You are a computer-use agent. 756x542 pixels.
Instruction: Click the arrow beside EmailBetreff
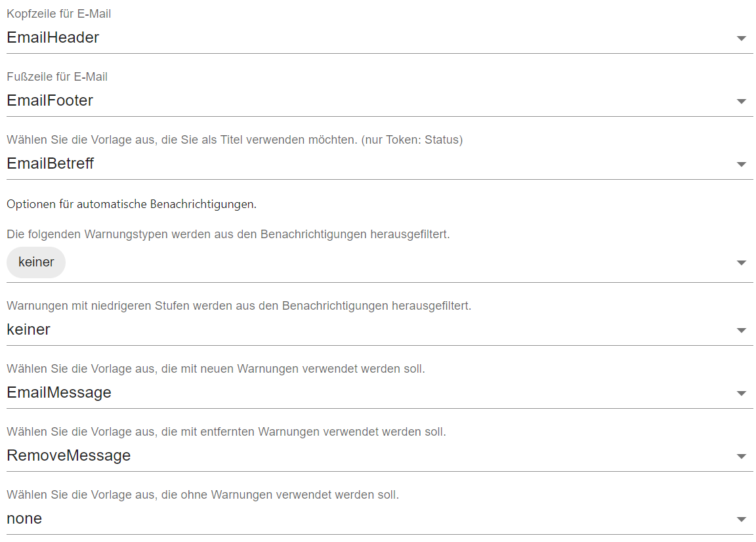coord(742,165)
